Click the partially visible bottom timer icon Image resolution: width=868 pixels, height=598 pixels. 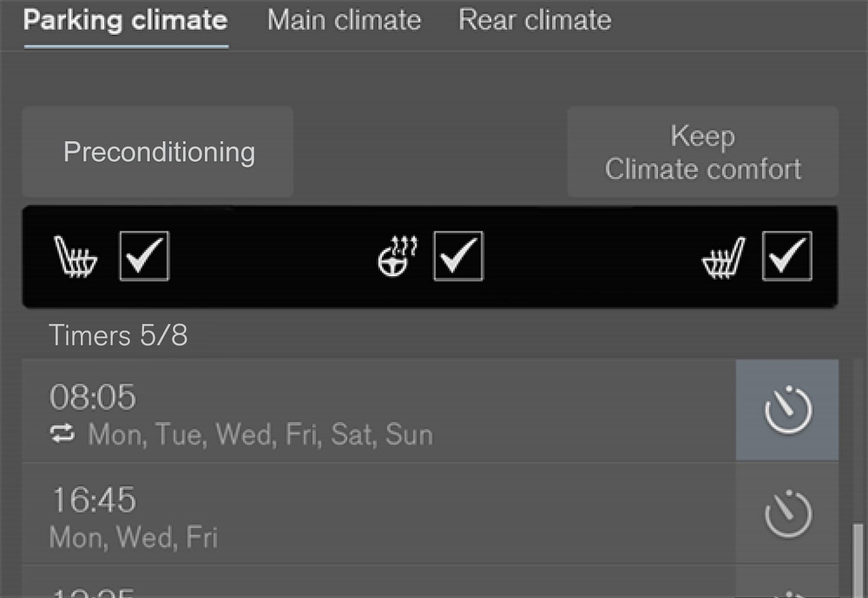point(787,592)
